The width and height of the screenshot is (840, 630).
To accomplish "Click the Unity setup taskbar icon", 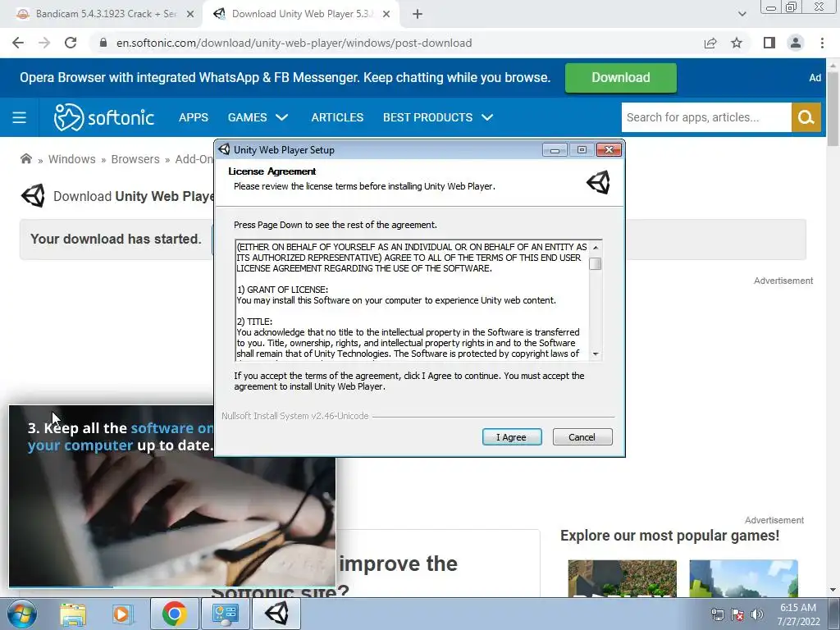I will 276,614.
